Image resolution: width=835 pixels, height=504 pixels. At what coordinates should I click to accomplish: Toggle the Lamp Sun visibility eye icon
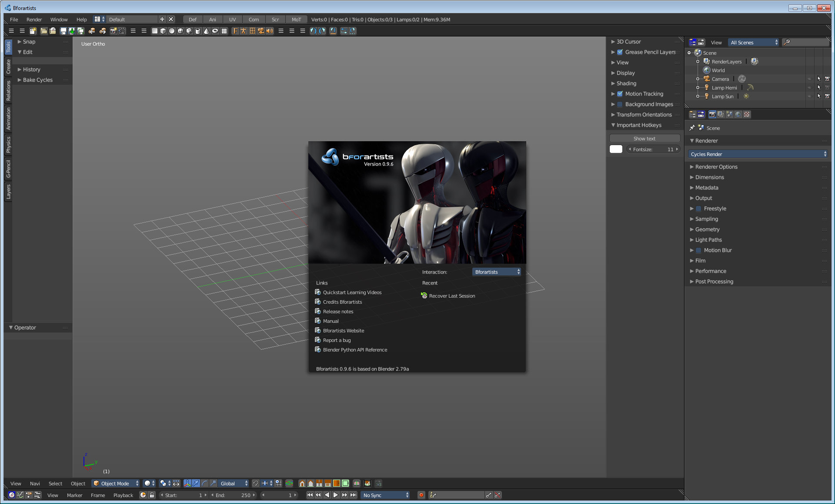807,96
